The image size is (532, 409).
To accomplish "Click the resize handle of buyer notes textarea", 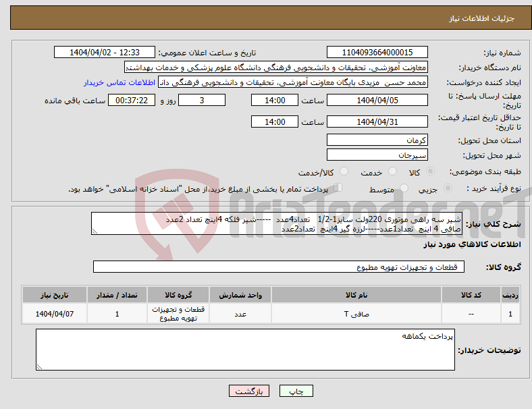I will click(39, 366).
